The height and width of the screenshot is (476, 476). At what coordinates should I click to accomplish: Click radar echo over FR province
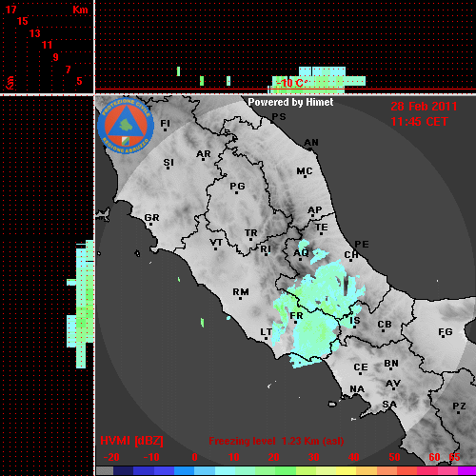tap(312, 333)
